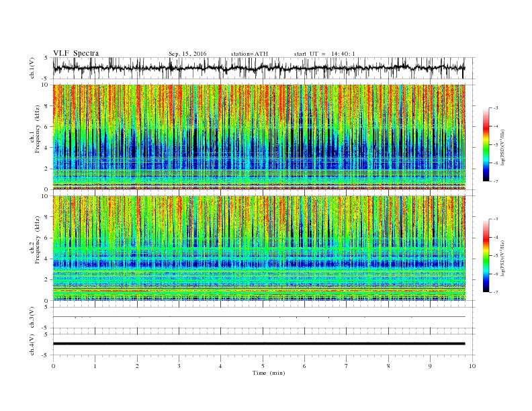Click time axis tick label "3"

point(179,366)
